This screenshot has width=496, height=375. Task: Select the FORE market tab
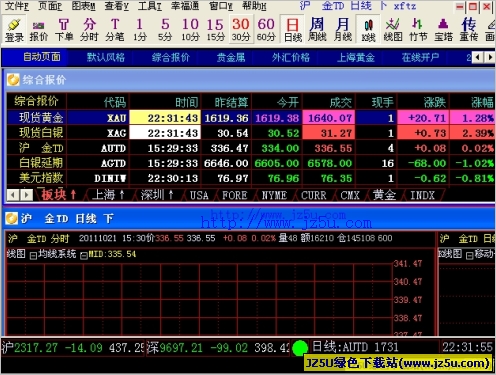point(235,195)
